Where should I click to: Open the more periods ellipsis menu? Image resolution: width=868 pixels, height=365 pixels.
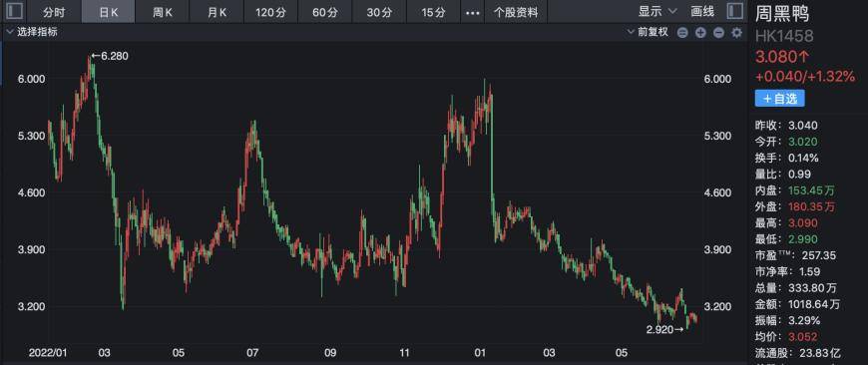point(472,12)
